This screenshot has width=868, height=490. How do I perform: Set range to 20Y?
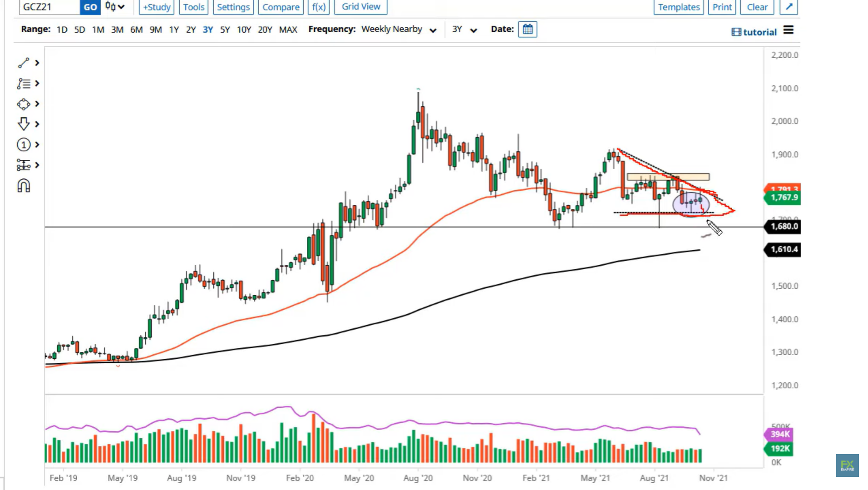(x=265, y=30)
